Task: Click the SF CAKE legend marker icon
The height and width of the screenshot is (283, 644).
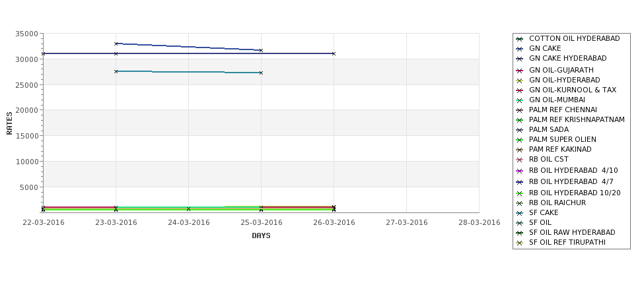Action: [520, 213]
